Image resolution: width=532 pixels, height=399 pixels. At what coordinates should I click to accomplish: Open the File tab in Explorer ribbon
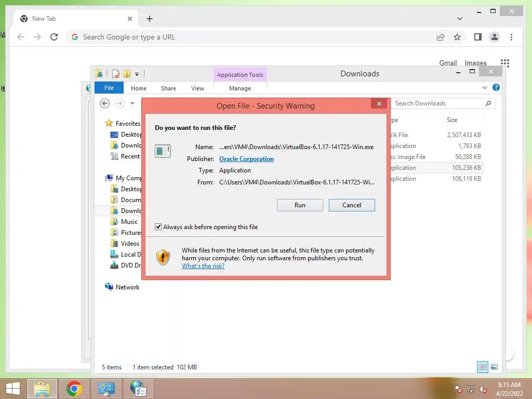pos(109,88)
